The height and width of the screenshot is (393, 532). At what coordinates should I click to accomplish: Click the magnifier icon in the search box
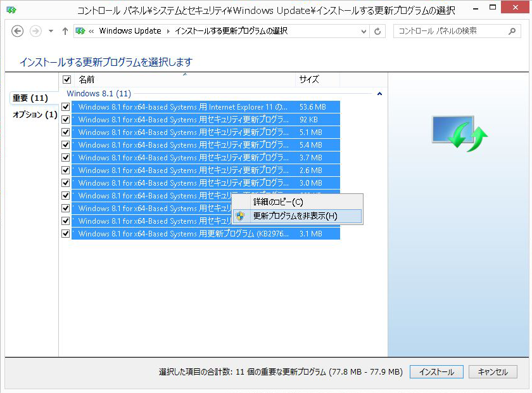point(512,31)
